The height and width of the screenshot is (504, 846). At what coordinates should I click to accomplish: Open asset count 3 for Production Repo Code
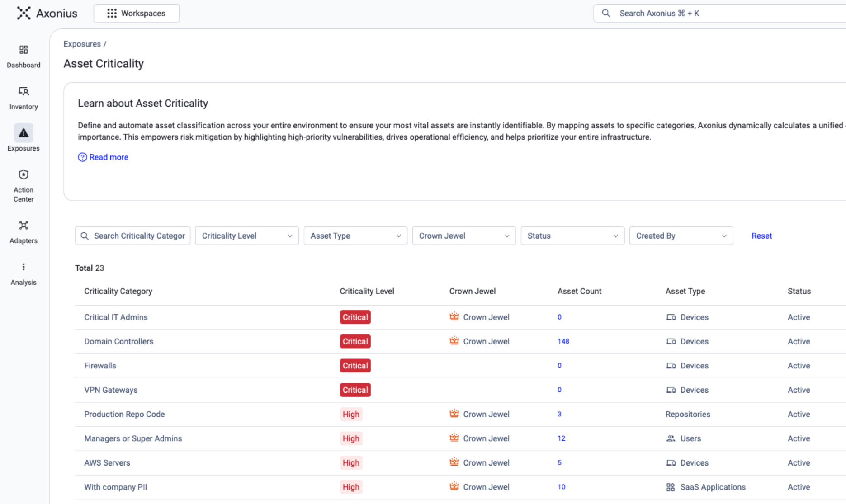[559, 414]
